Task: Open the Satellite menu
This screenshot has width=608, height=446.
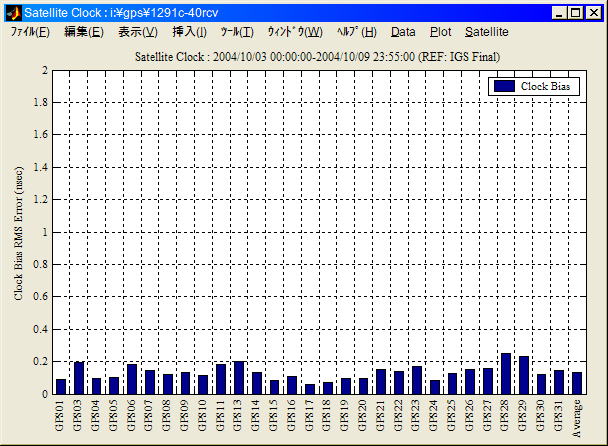Action: (x=486, y=32)
